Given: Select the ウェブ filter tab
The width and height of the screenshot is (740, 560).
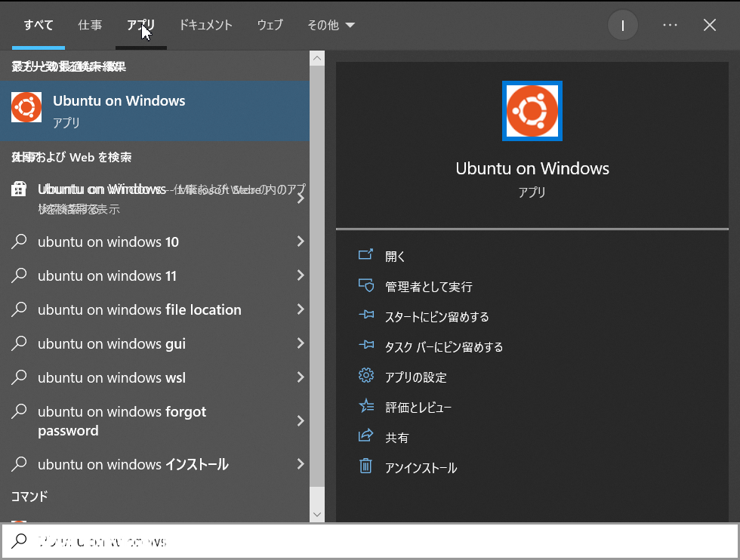Looking at the screenshot, I should (x=270, y=25).
